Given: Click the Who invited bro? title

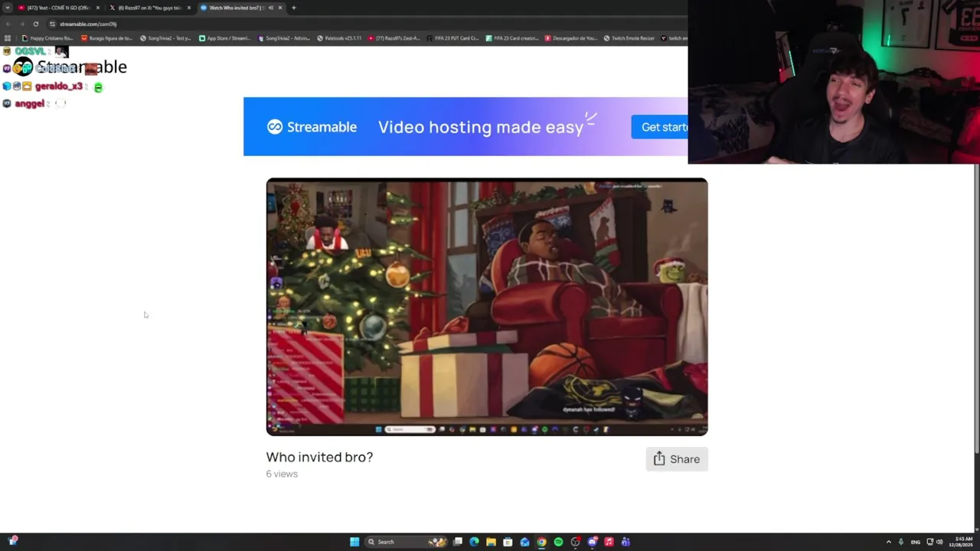Looking at the screenshot, I should pyautogui.click(x=319, y=457).
